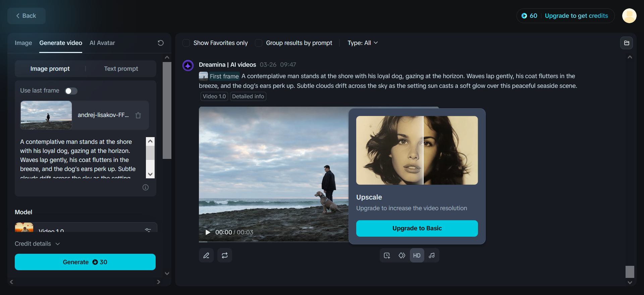
Task: Click left panel scroll up arrow
Action: click(167, 57)
